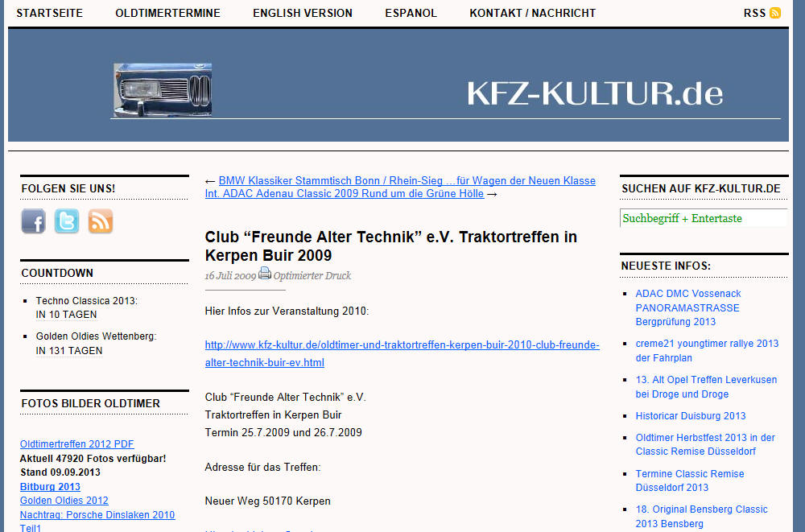Click the Neueste Infos heading

tap(666, 266)
